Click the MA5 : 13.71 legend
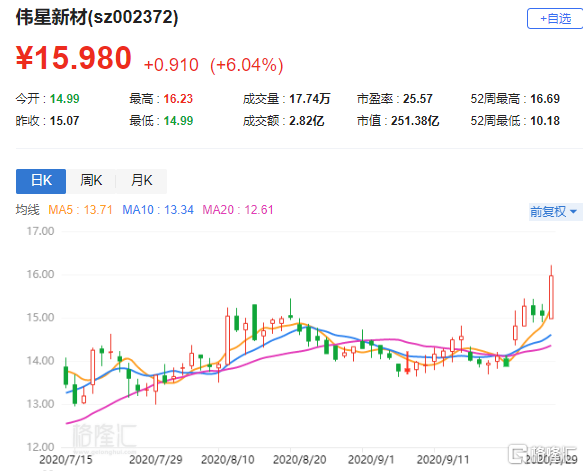This screenshot has height=471, width=583. click(x=80, y=210)
